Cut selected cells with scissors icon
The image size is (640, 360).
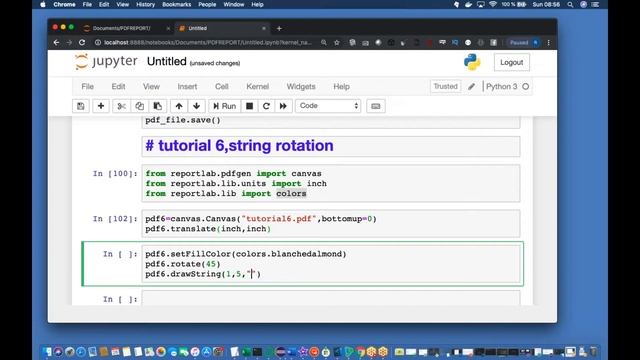pos(121,106)
